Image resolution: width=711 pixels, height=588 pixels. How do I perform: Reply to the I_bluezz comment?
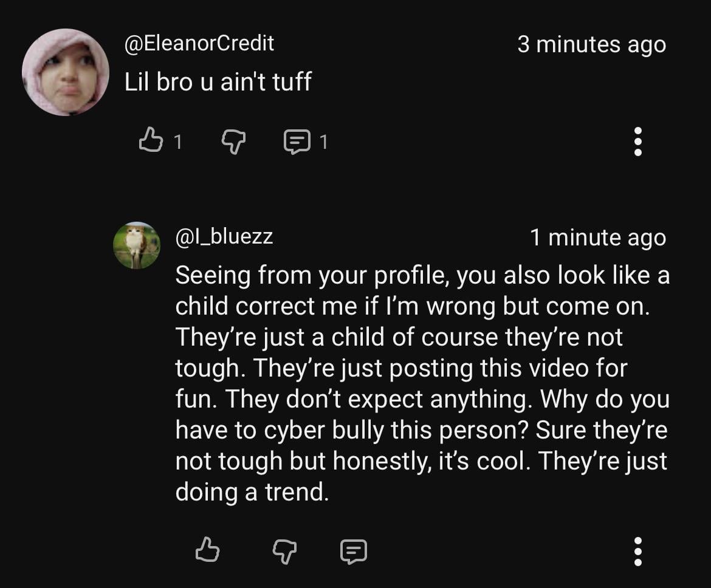pyautogui.click(x=353, y=550)
